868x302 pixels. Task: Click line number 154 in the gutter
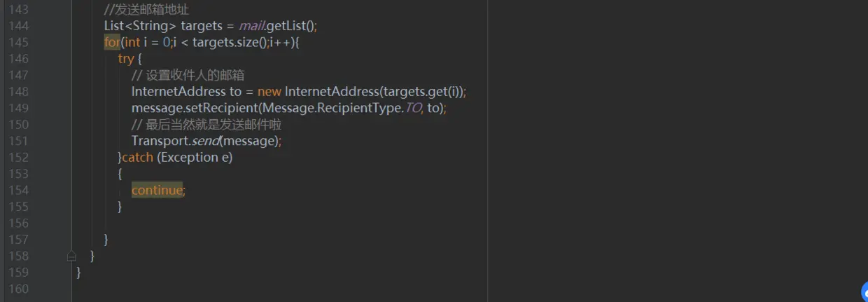tap(17, 190)
